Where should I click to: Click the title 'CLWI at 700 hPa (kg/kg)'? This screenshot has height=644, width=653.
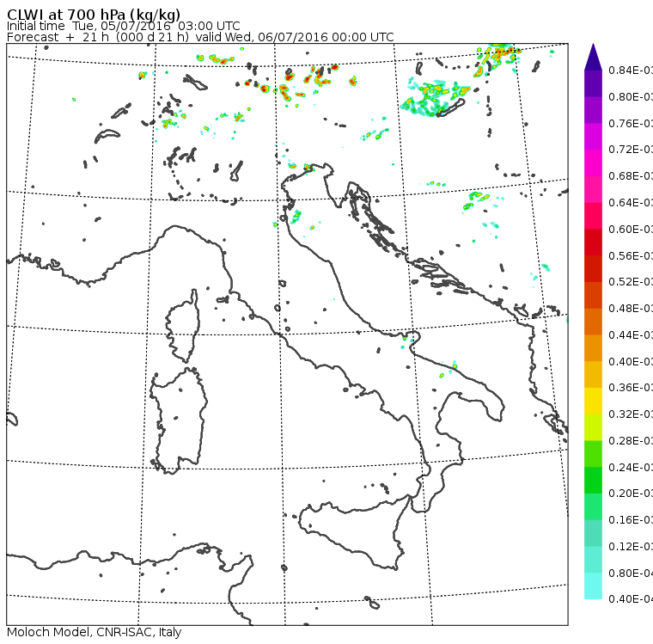coord(94,14)
